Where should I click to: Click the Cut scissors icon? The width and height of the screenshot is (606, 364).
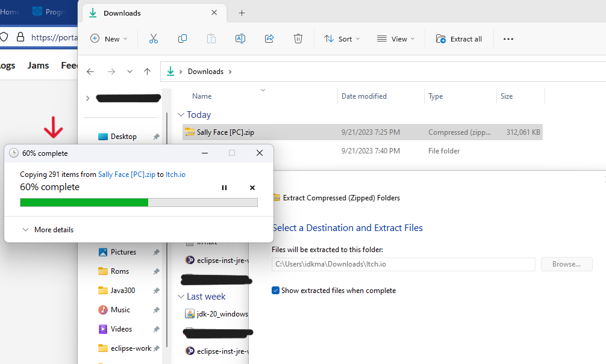pos(154,39)
